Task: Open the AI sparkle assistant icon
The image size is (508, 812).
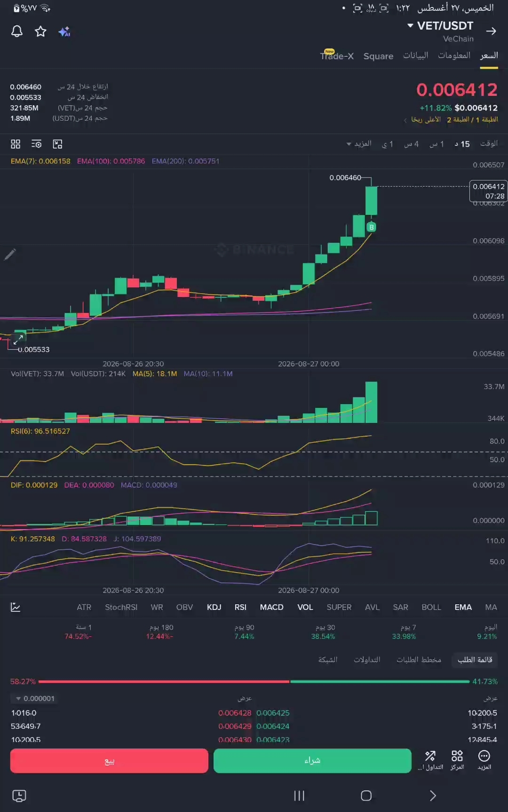Action: pos(64,31)
